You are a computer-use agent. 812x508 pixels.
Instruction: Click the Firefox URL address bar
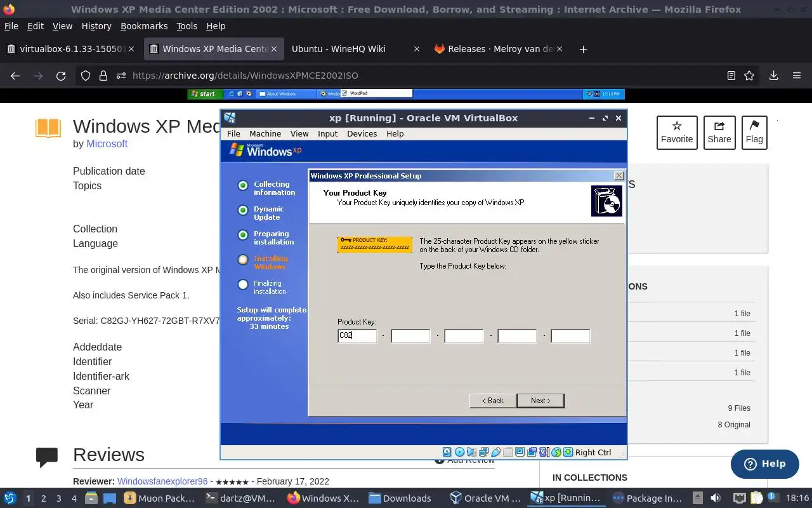(x=419, y=76)
